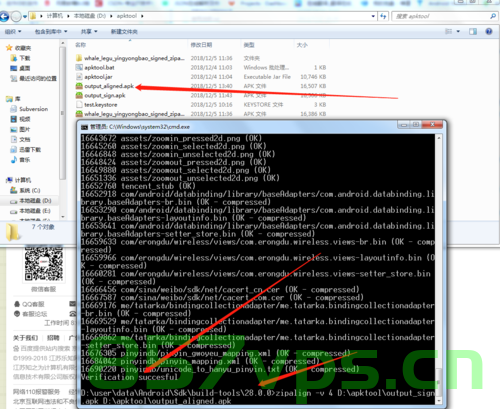Open the 图片 library
500x409 pixels.
click(21, 129)
